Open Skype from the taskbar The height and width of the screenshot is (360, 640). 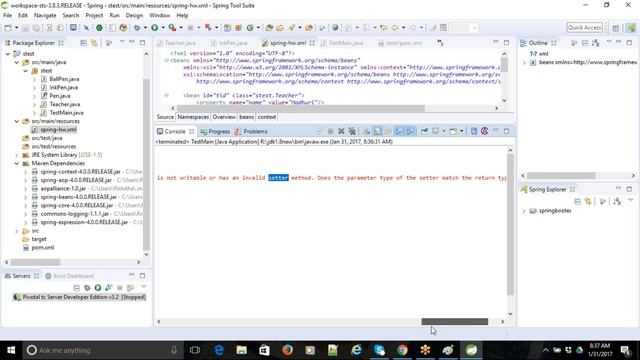[x=379, y=350]
